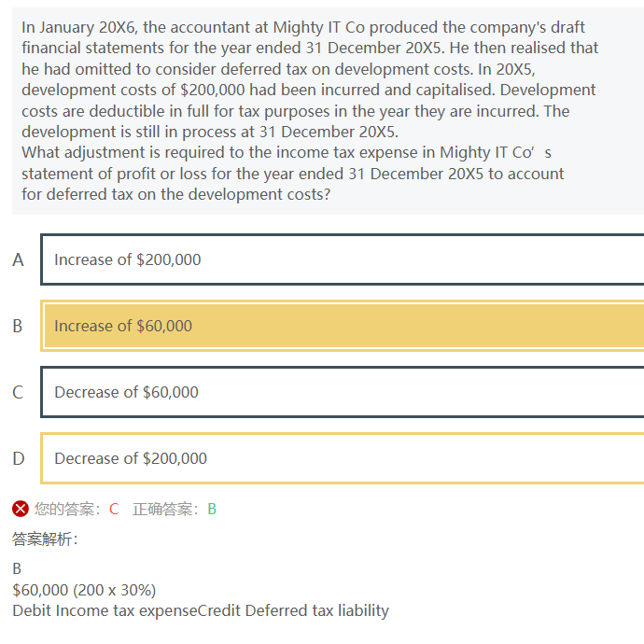Click the $60,000 (200 x 30%) calculation line
This screenshot has height=644, width=644.
coord(84,590)
